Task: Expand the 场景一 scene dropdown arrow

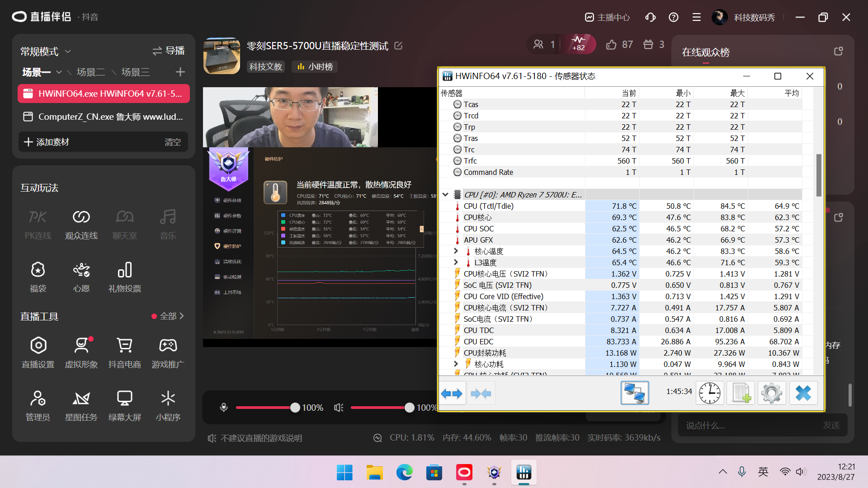Action: (x=59, y=72)
